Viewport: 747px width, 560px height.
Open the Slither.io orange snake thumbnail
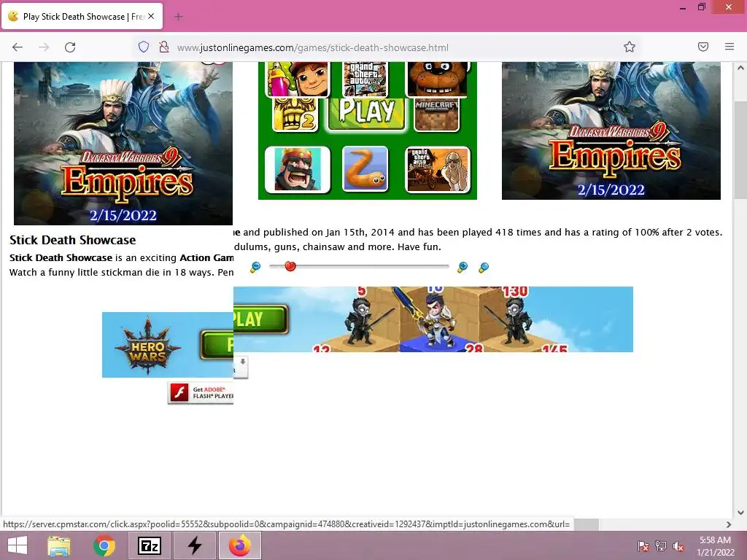pyautogui.click(x=365, y=169)
